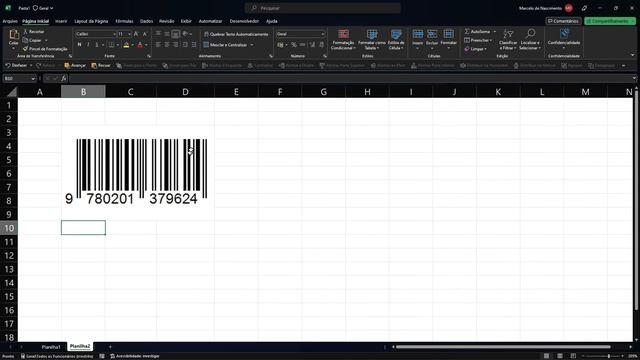Toggle Sublinhado underline formatting
This screenshot has width=640, height=360.
click(x=96, y=45)
